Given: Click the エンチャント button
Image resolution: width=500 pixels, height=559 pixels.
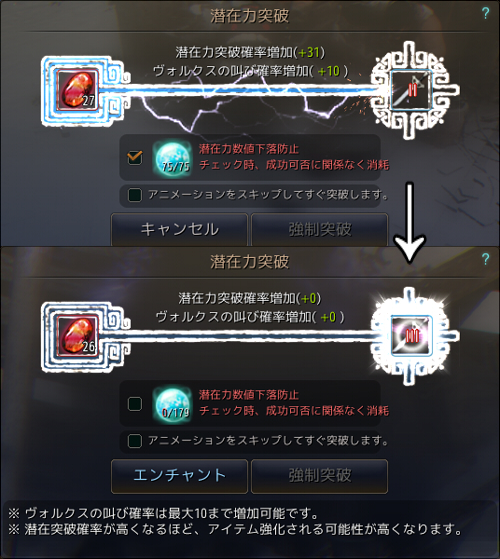Looking at the screenshot, I should click(179, 476).
